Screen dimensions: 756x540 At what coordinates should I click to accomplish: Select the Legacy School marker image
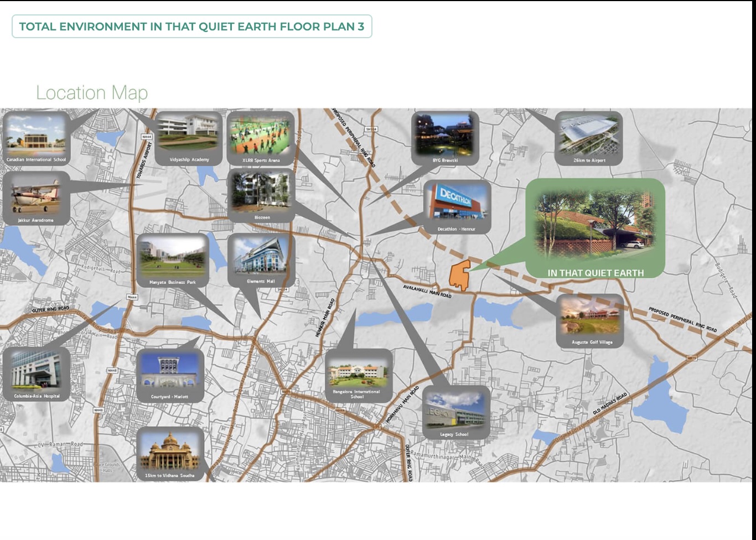[x=455, y=411]
